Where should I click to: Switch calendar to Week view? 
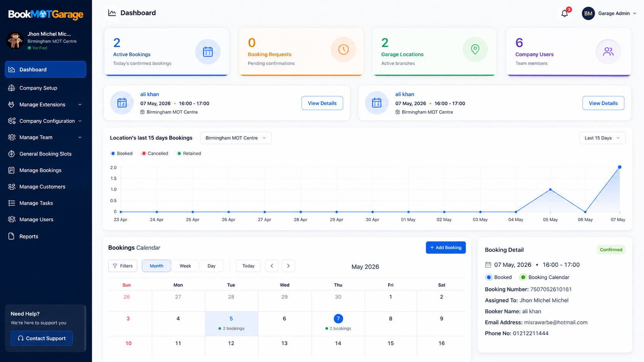(185, 266)
